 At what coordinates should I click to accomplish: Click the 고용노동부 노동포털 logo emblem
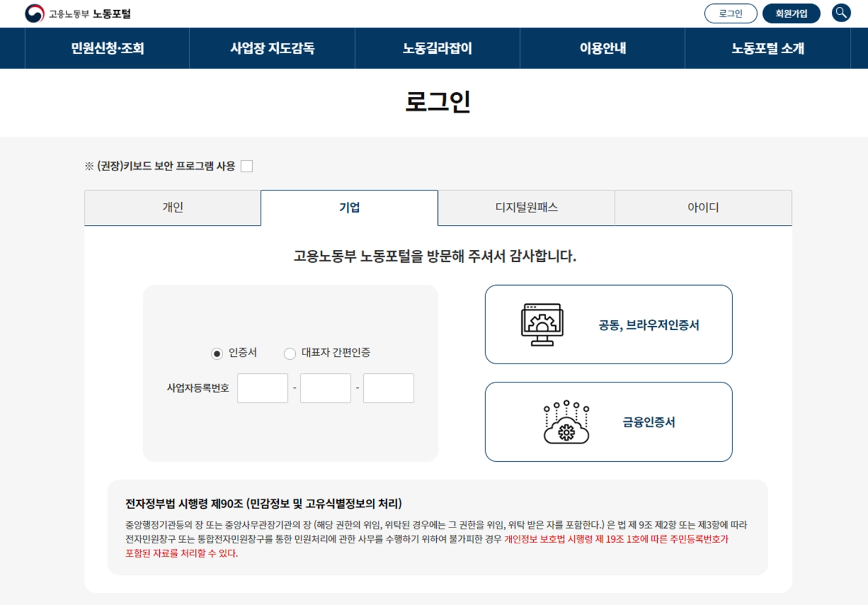[34, 14]
